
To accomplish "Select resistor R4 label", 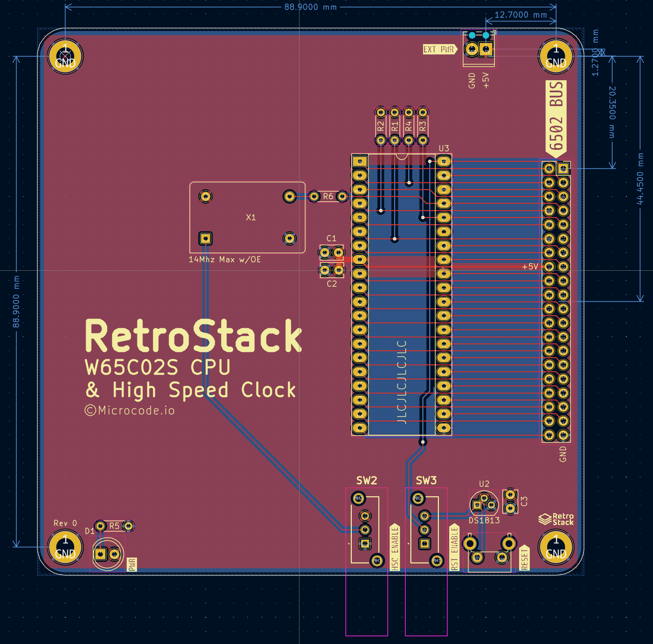I will 409,126.
